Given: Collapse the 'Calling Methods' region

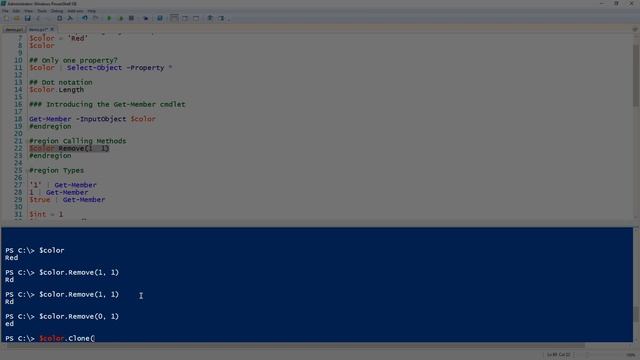Looking at the screenshot, I should pyautogui.click(x=27, y=141).
